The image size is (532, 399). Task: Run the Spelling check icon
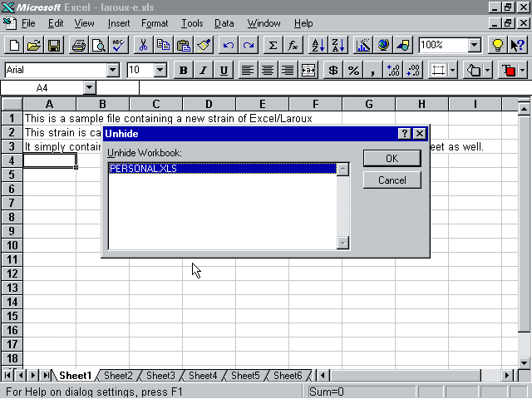click(119, 45)
